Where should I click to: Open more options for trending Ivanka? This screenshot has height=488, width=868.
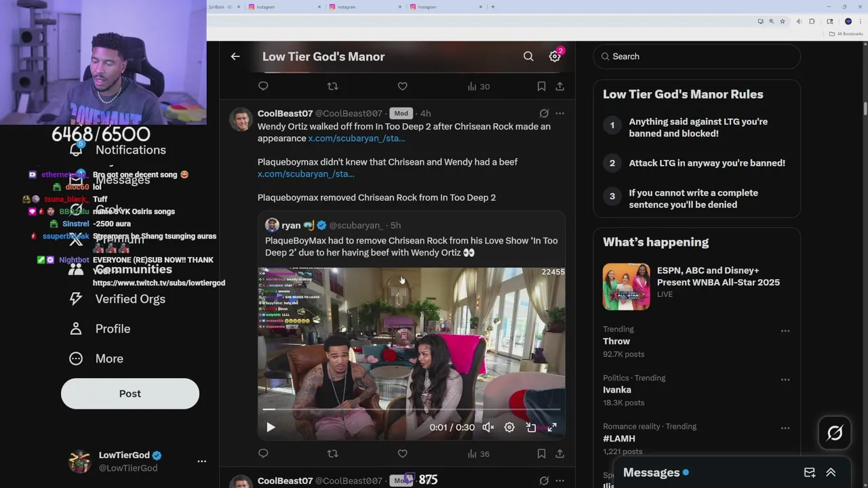(x=785, y=380)
